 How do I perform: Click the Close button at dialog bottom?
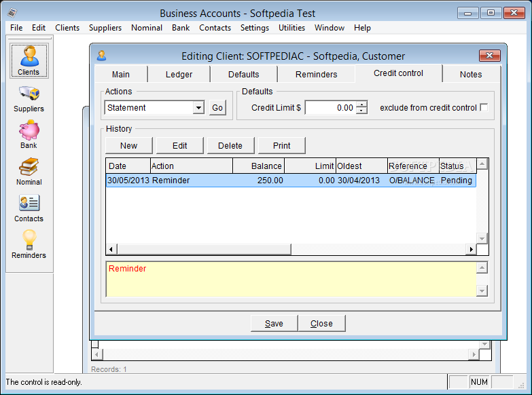[321, 324]
